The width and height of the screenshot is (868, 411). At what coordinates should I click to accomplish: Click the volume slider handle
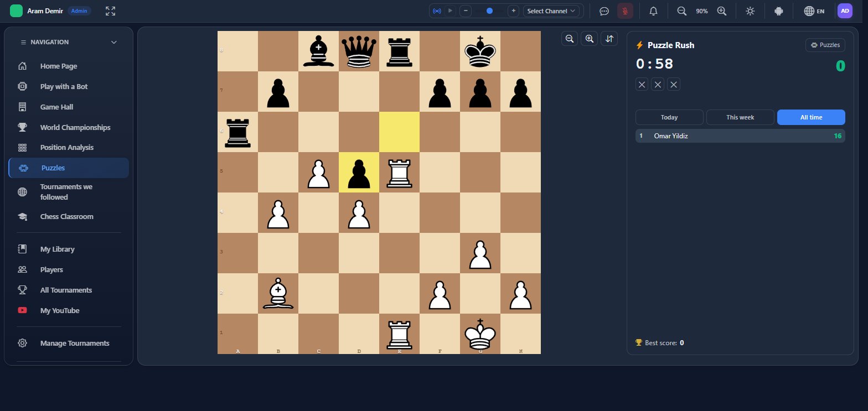(489, 11)
